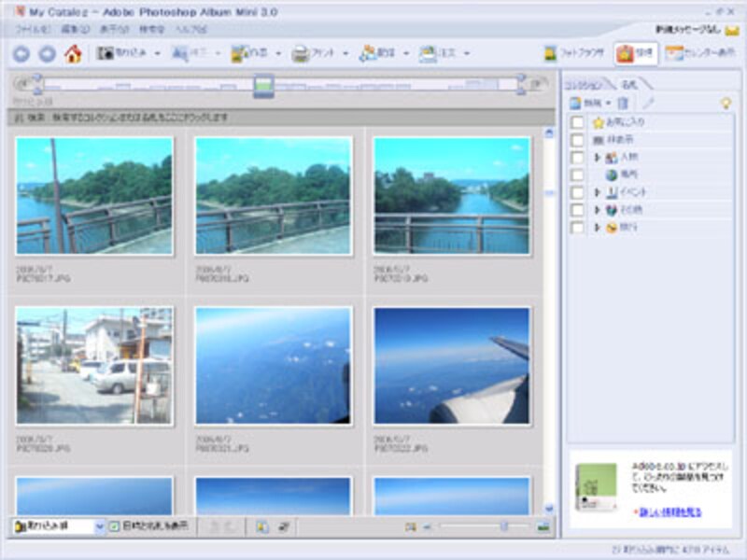Click the フォトブラウザ button
Viewport: 747px width, 560px height.
(x=574, y=53)
